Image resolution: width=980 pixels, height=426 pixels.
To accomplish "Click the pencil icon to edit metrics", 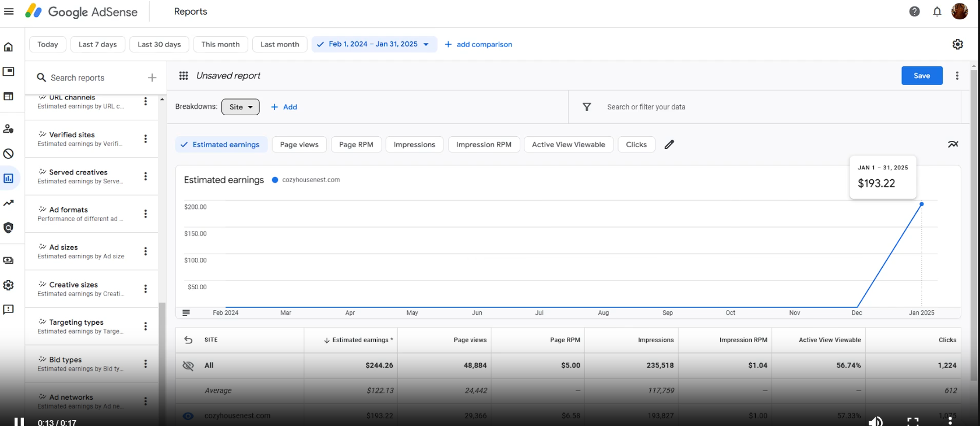I will tap(669, 144).
